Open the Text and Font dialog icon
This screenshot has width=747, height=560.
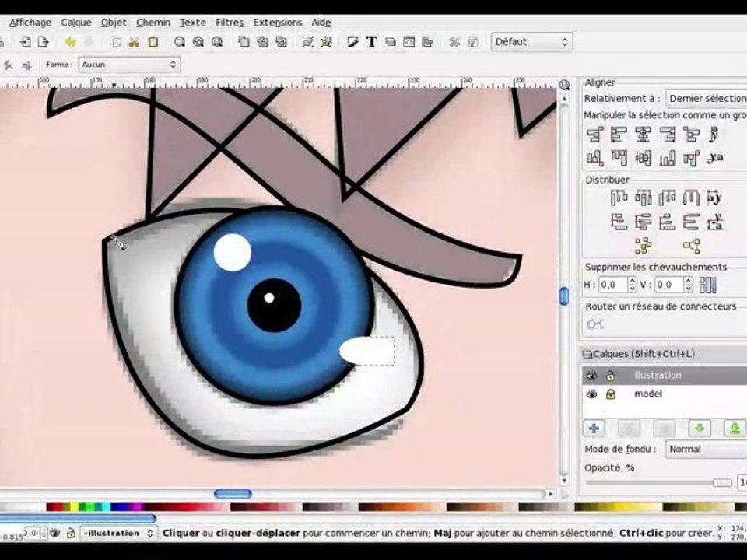(372, 42)
